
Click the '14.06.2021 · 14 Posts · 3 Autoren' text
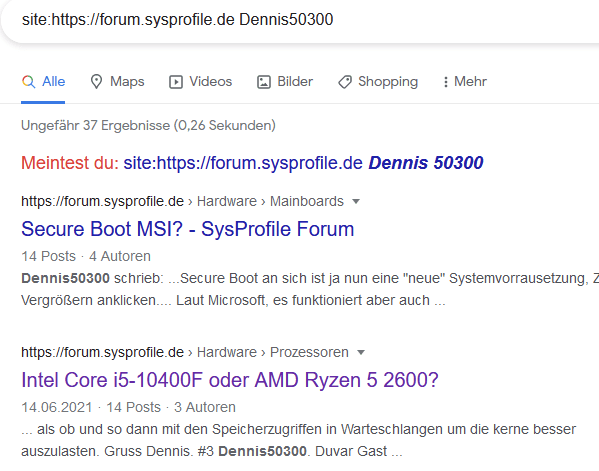coord(128,407)
